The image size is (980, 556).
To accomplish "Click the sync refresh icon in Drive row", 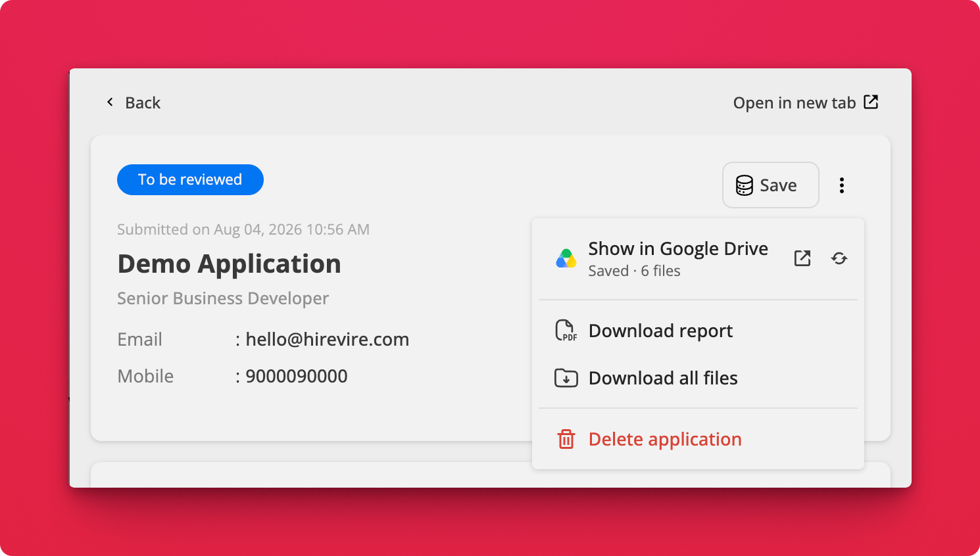I will click(x=839, y=258).
